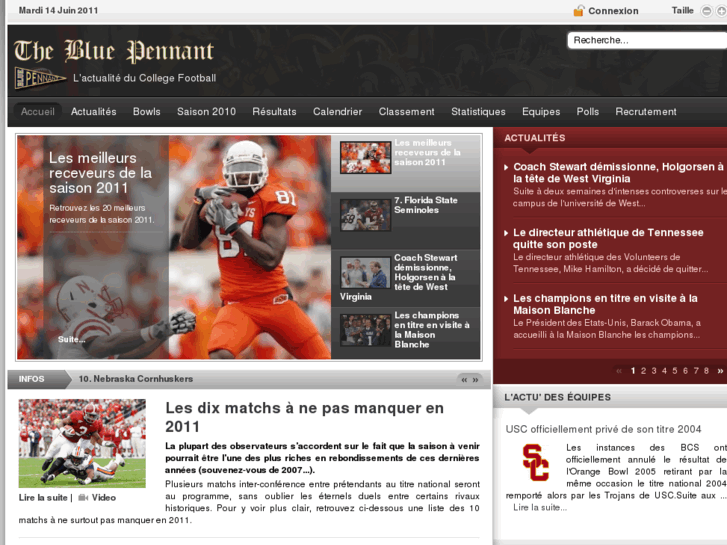Go to next item in Infos ticker
This screenshot has height=545, width=727.
[476, 380]
